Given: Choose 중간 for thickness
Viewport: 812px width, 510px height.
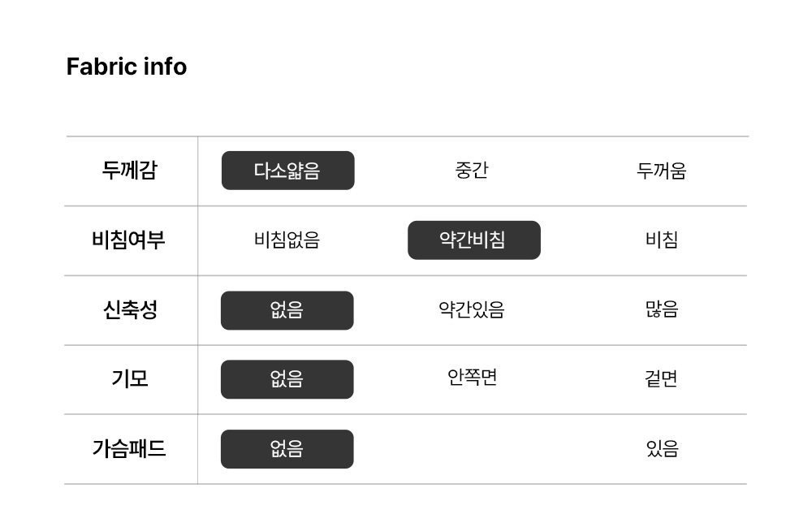Looking at the screenshot, I should (x=472, y=171).
